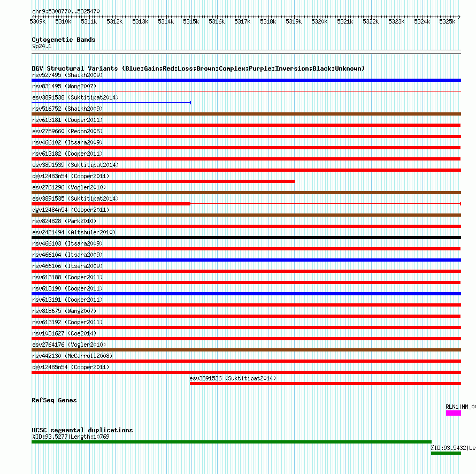476x474 pixels.
Task: Click the Cytogenetic Bands track title
Action: 64,40
